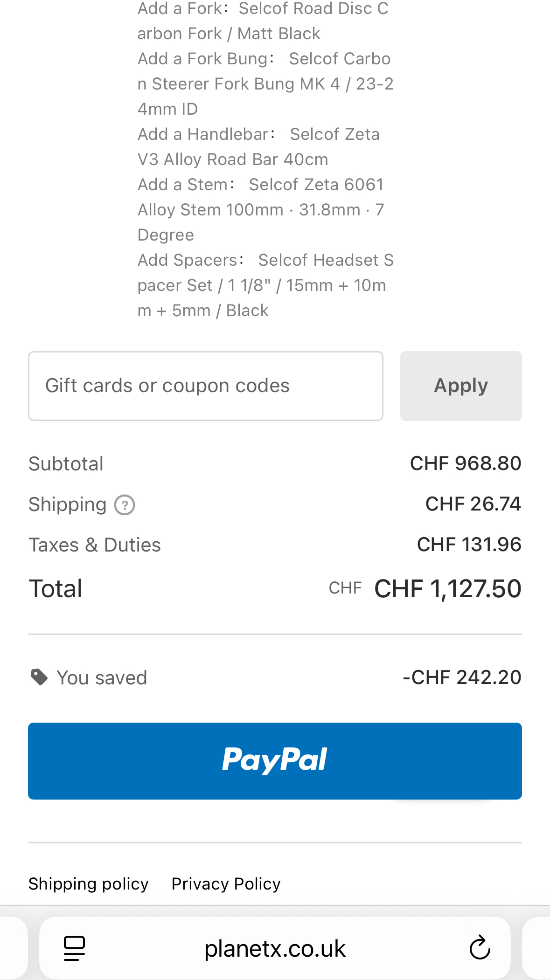Click the Shipping cost CHF 26.74

click(x=473, y=504)
